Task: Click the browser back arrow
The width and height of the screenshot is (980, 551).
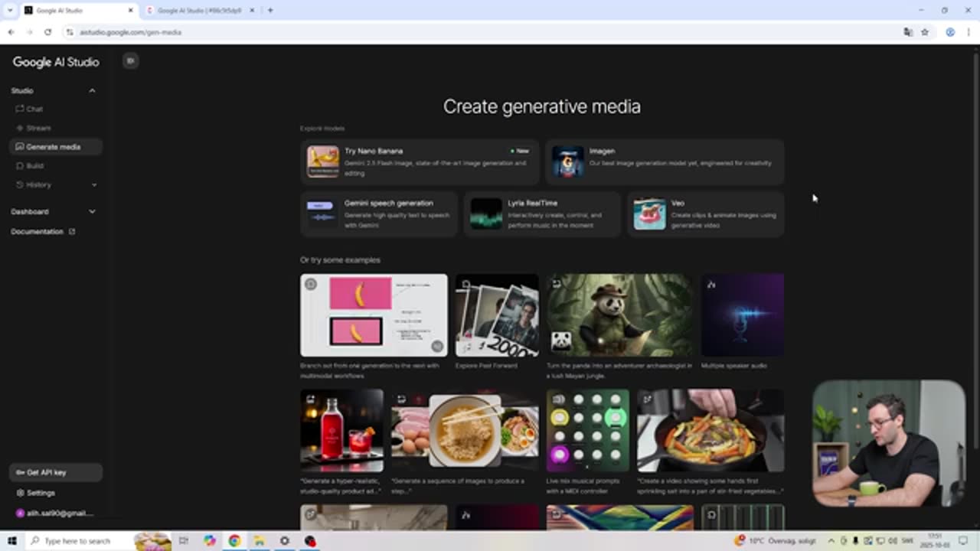Action: click(x=11, y=32)
